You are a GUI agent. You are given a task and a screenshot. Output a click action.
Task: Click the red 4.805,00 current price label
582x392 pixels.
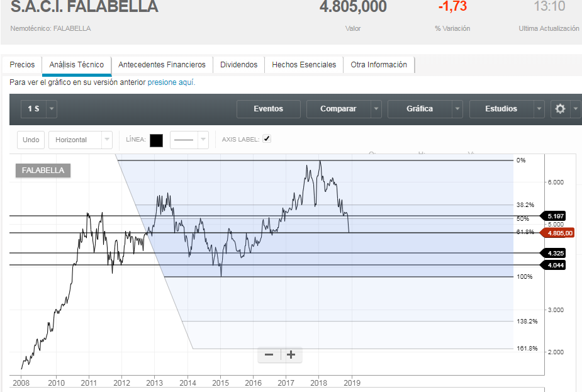pos(557,233)
